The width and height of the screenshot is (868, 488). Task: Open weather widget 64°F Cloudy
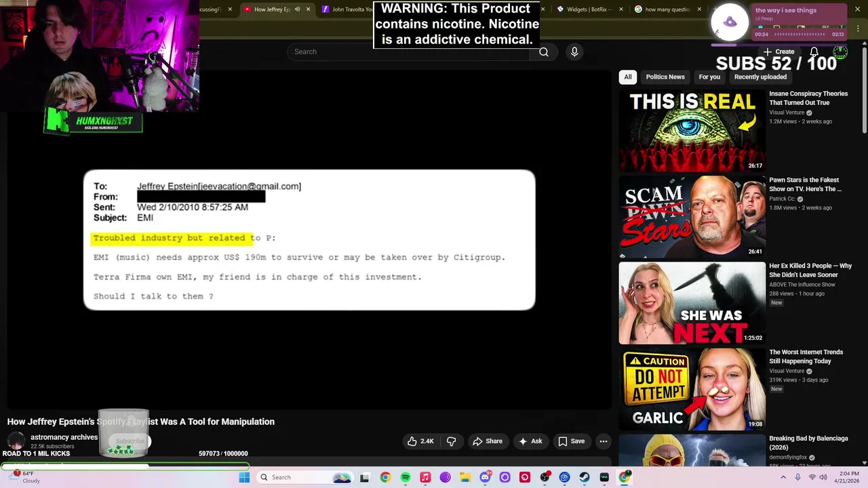point(26,477)
